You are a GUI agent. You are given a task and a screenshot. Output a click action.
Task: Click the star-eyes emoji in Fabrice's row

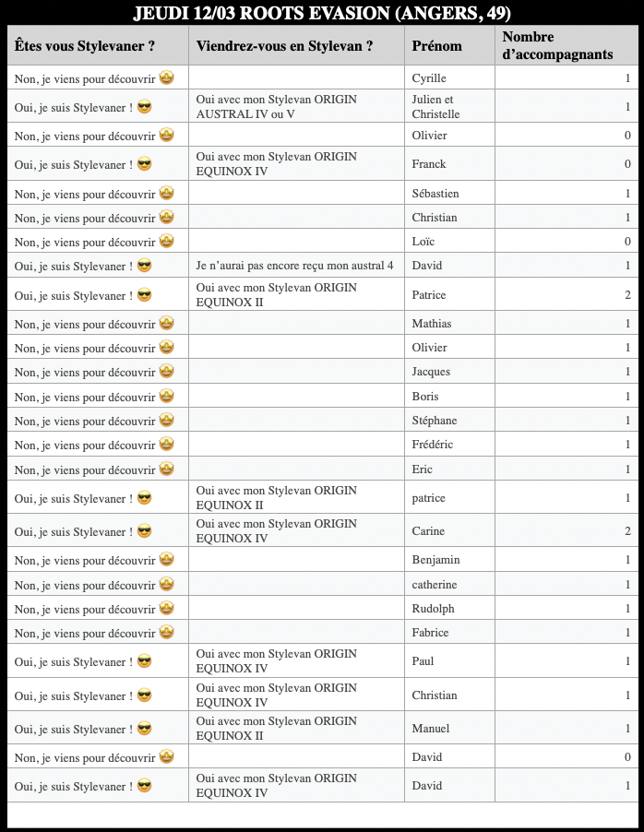pos(167,632)
